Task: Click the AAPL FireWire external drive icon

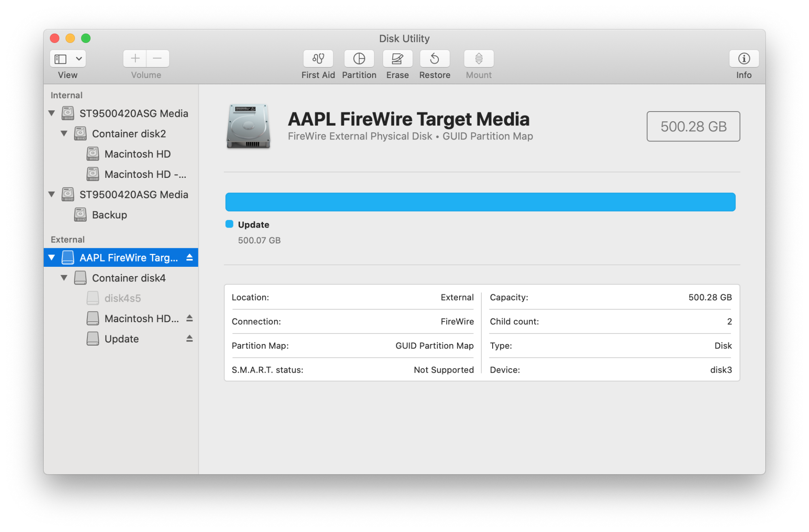Action: (x=68, y=258)
